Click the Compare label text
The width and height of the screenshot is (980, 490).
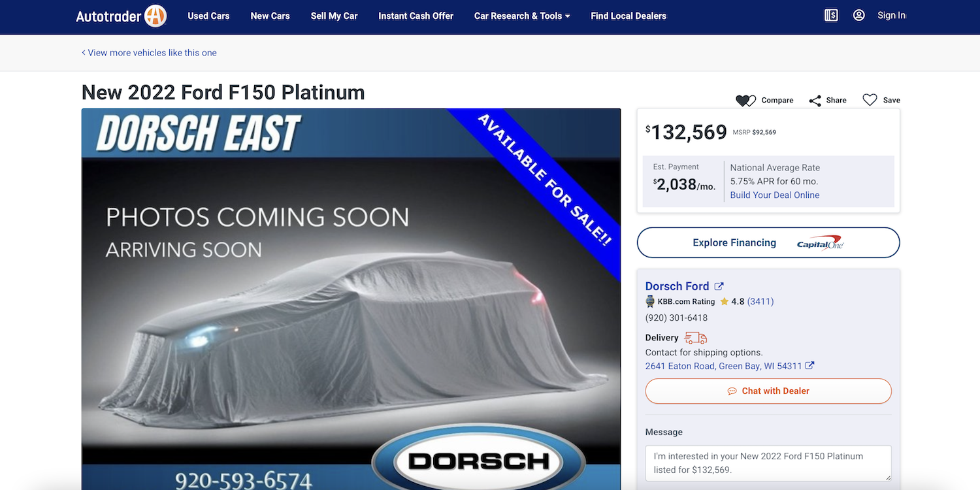(777, 101)
